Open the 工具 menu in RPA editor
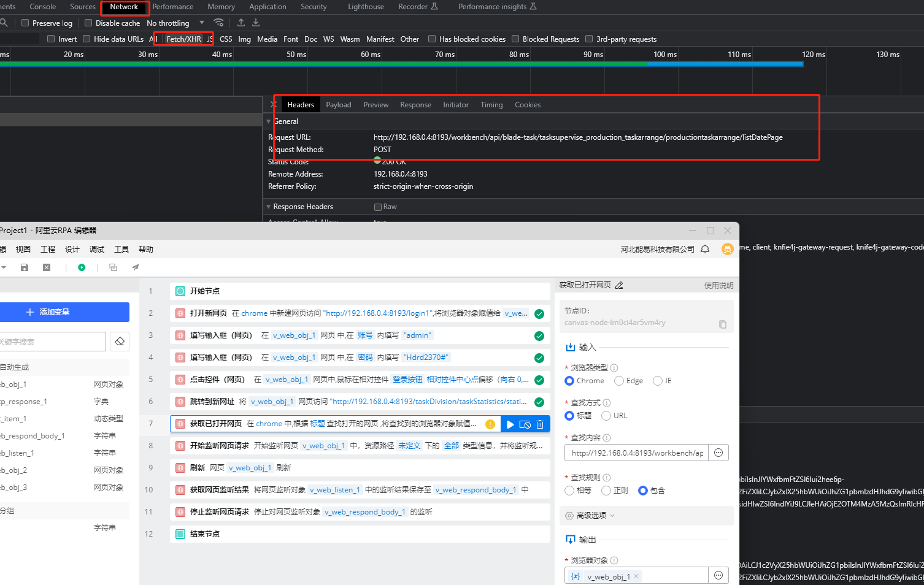Screen dimensions: 924x585 click(x=121, y=249)
